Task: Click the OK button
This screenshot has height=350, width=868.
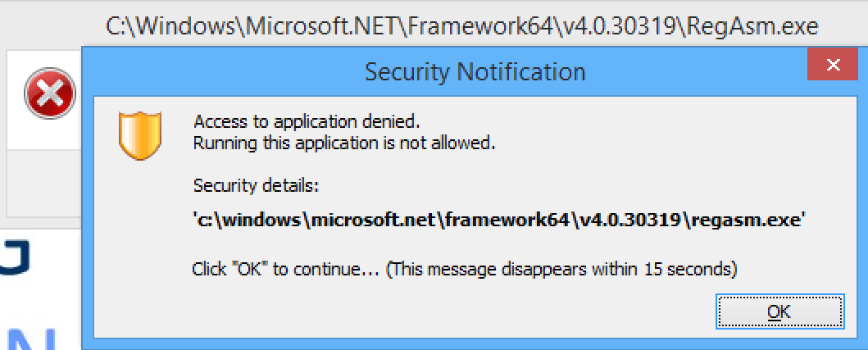Action: click(x=779, y=311)
